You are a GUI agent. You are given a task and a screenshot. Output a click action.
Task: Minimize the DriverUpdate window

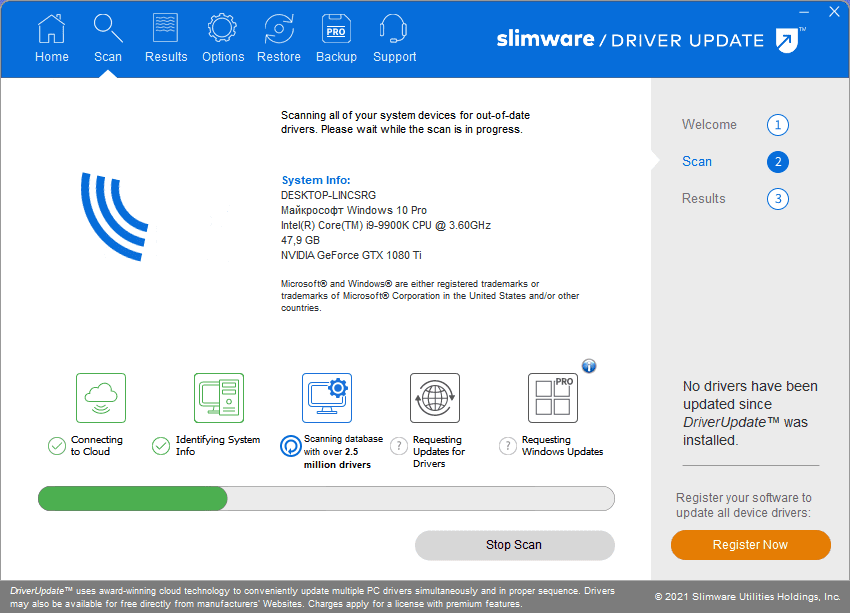(804, 12)
